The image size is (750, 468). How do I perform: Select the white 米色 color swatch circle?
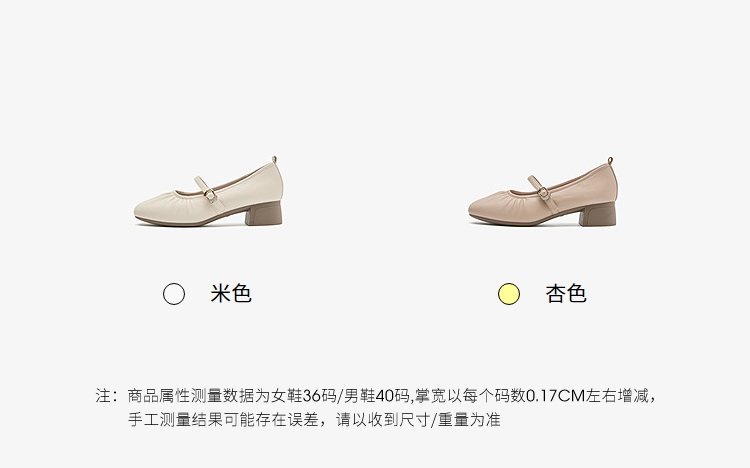(174, 294)
